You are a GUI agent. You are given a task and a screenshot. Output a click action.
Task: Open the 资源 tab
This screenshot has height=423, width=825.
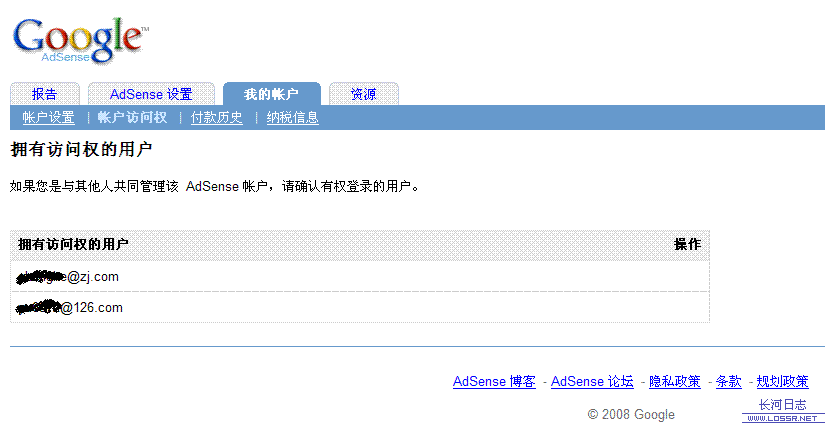pos(364,94)
